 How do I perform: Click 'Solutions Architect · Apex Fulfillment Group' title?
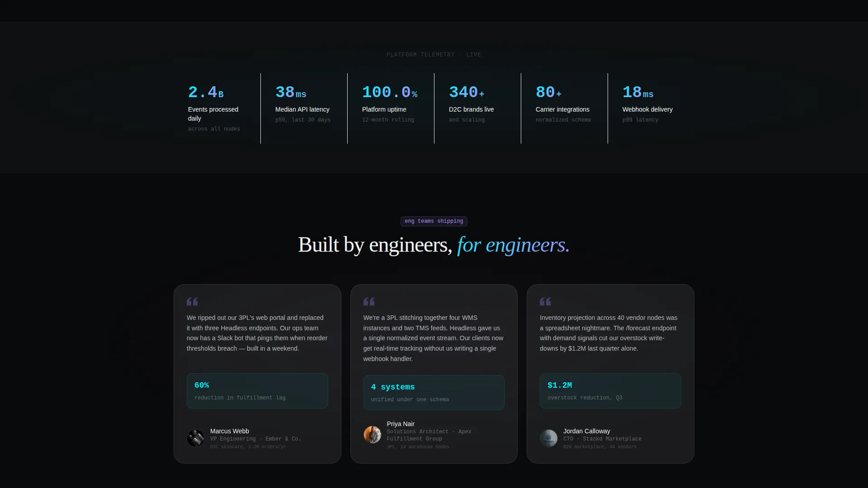[429, 436]
